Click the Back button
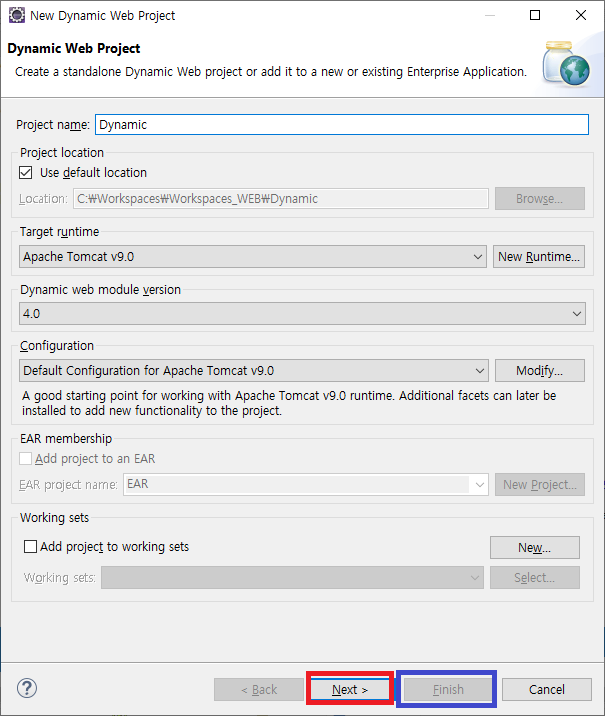This screenshot has width=605, height=716. 259,689
